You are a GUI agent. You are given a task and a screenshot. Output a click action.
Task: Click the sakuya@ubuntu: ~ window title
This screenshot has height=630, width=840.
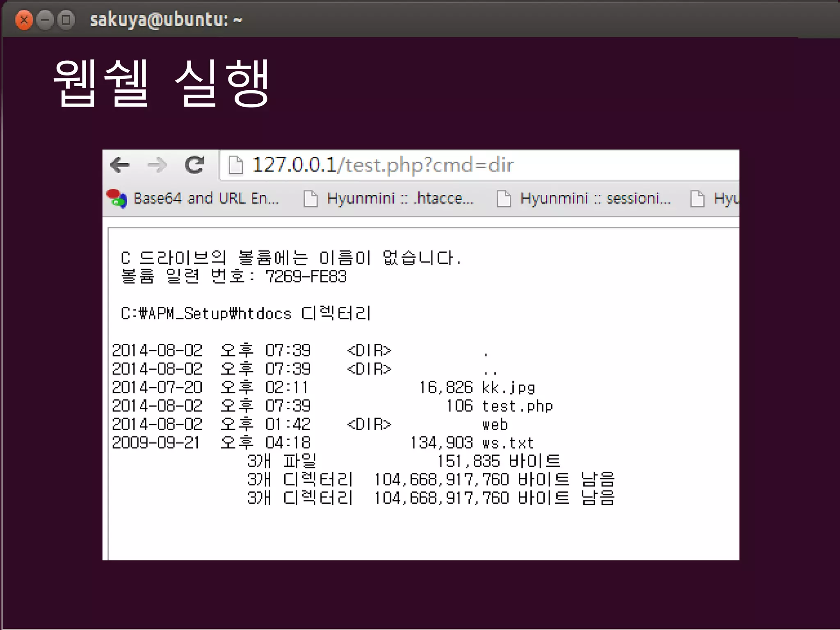(166, 20)
